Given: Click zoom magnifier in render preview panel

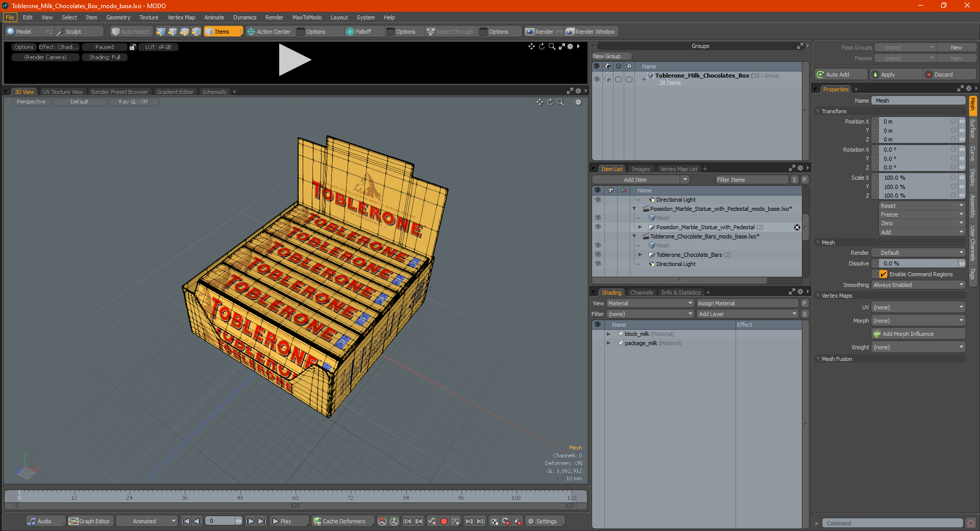Looking at the screenshot, I should 552,46.
